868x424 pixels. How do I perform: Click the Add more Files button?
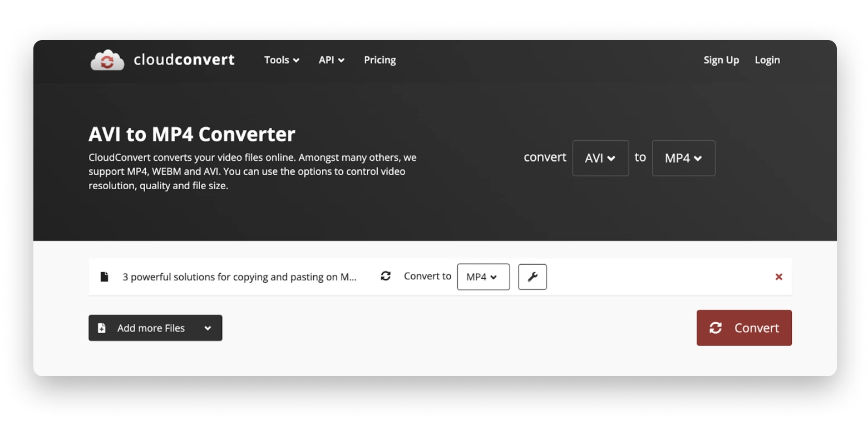coord(155,328)
